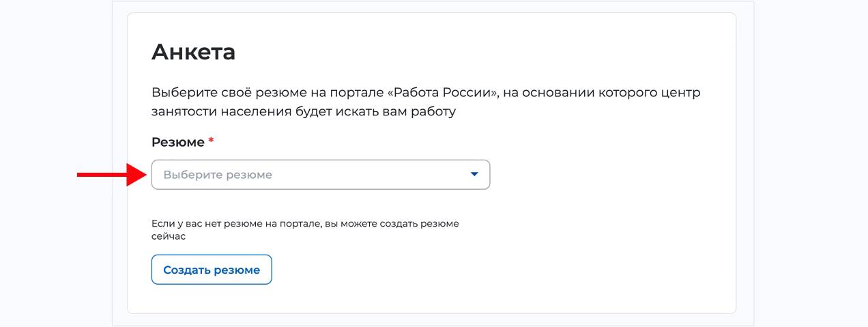Click the words "Выберите своё резюме" in description
The height and width of the screenshot is (327, 868).
point(215,92)
